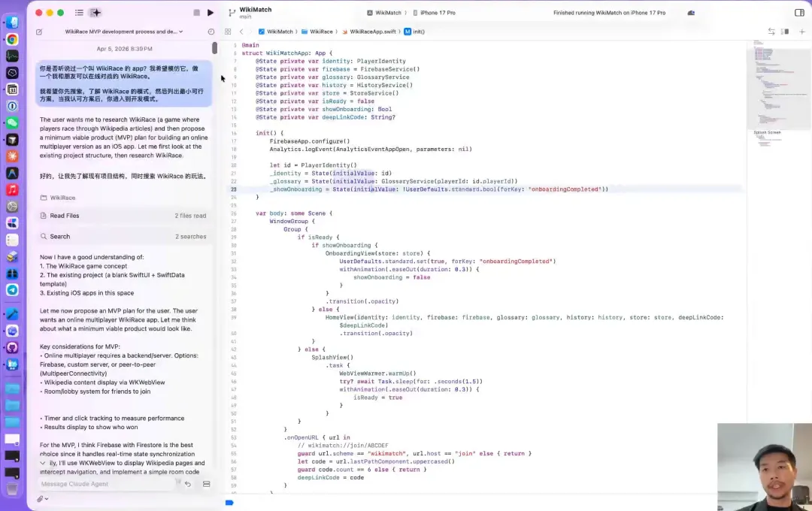Open Google Chrome from the Dock
Viewport: 812px width, 511px height.
click(x=12, y=39)
